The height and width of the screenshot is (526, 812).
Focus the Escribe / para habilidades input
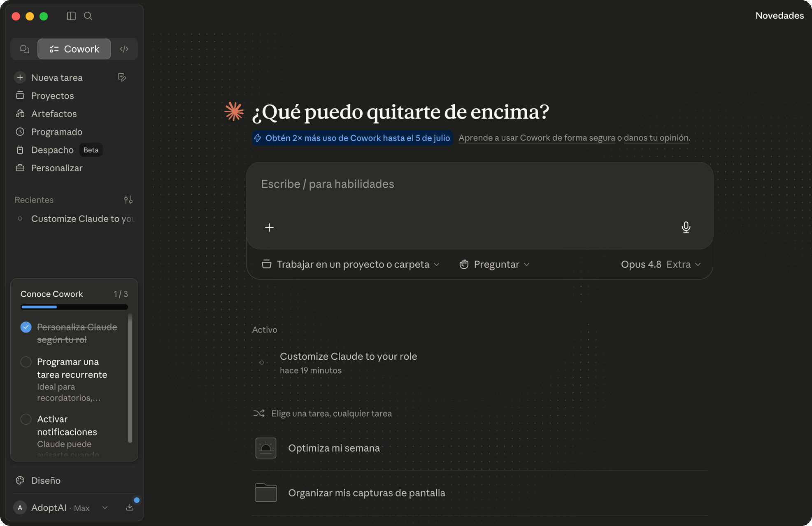click(479, 184)
